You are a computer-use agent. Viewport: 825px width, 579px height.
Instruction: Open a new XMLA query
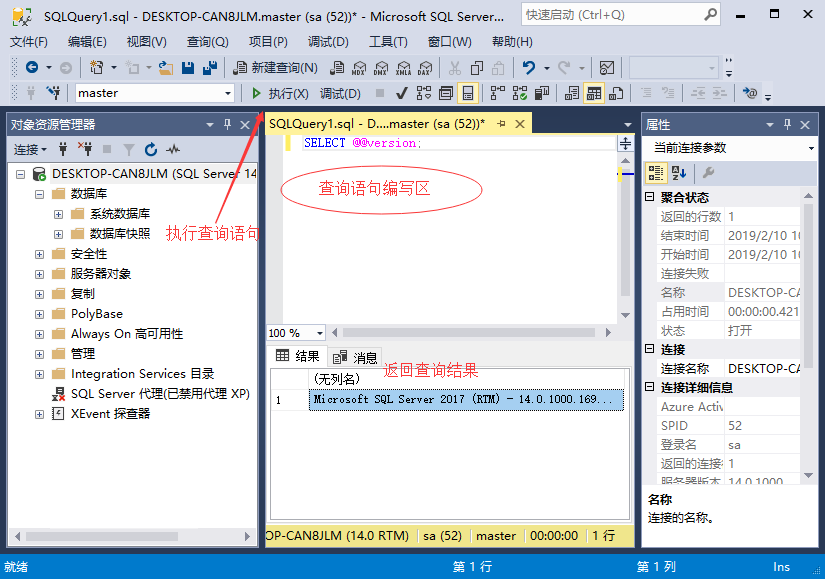point(403,67)
